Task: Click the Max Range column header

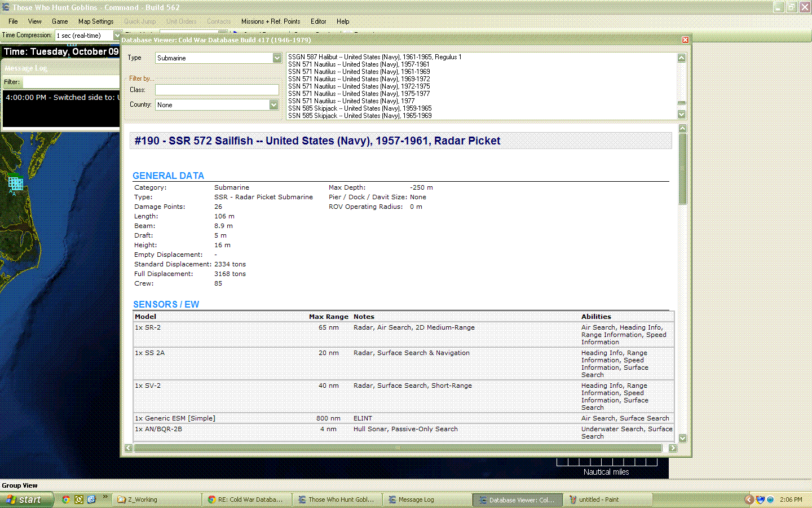Action: tap(329, 317)
